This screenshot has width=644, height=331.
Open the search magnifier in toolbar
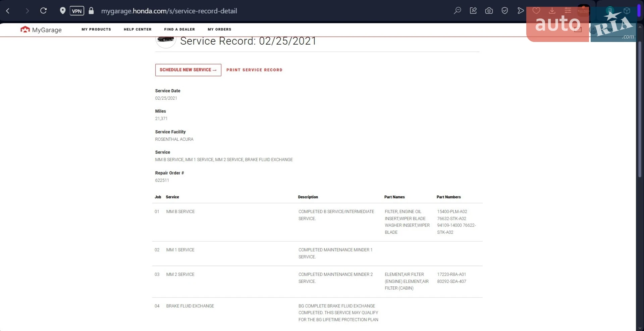pos(457,11)
